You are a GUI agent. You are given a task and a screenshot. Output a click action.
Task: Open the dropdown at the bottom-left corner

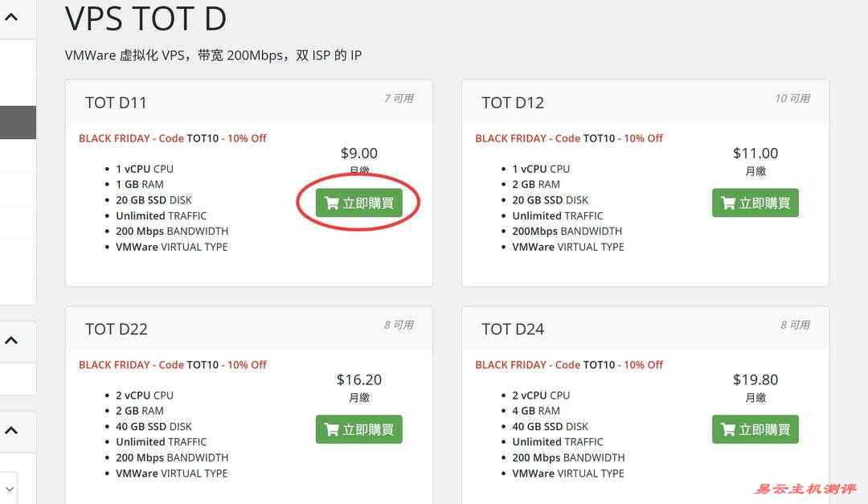8,488
